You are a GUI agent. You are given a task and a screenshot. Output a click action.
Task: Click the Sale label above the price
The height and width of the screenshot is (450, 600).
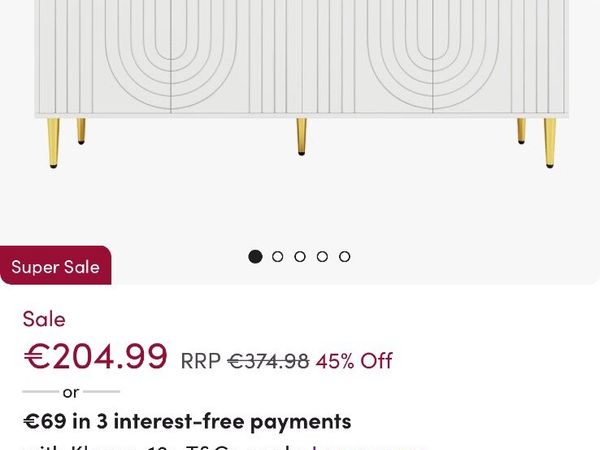44,319
